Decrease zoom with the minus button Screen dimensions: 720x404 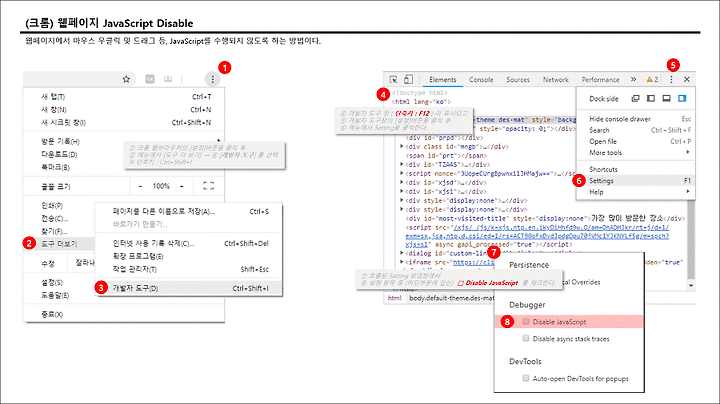tap(141, 186)
